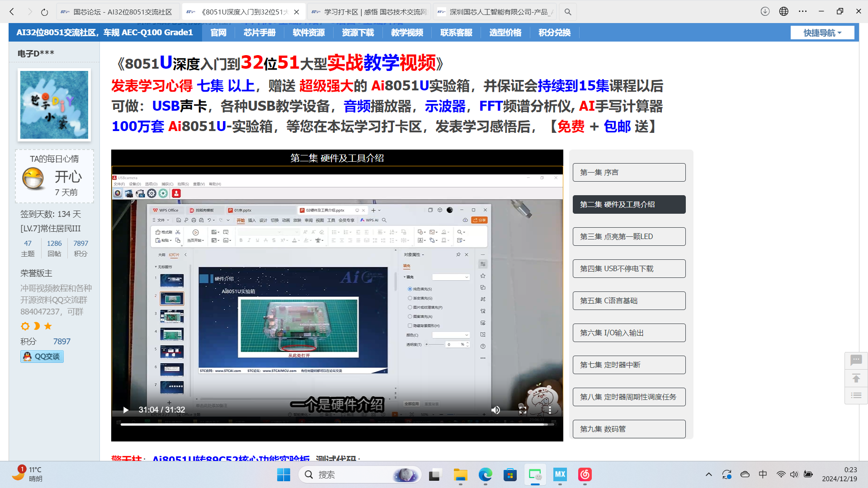Seek on the video progress bar
The height and width of the screenshot is (488, 868).
point(337,424)
